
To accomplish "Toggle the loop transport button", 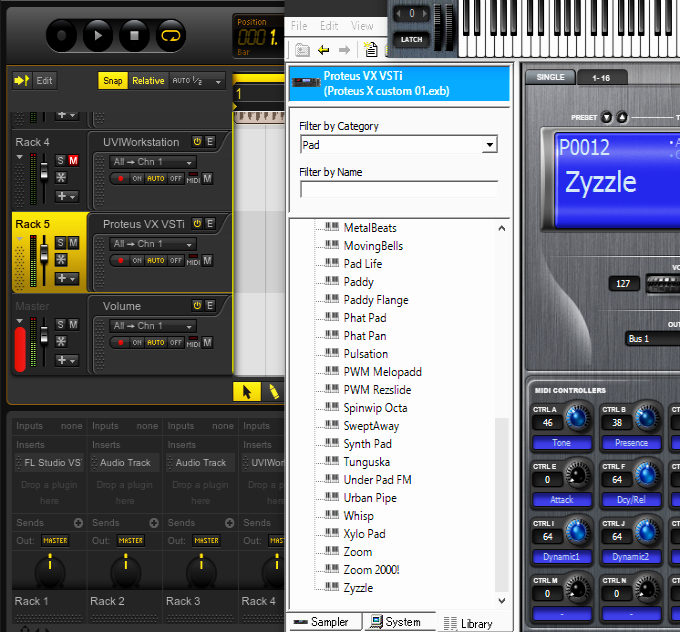I will tap(171, 36).
